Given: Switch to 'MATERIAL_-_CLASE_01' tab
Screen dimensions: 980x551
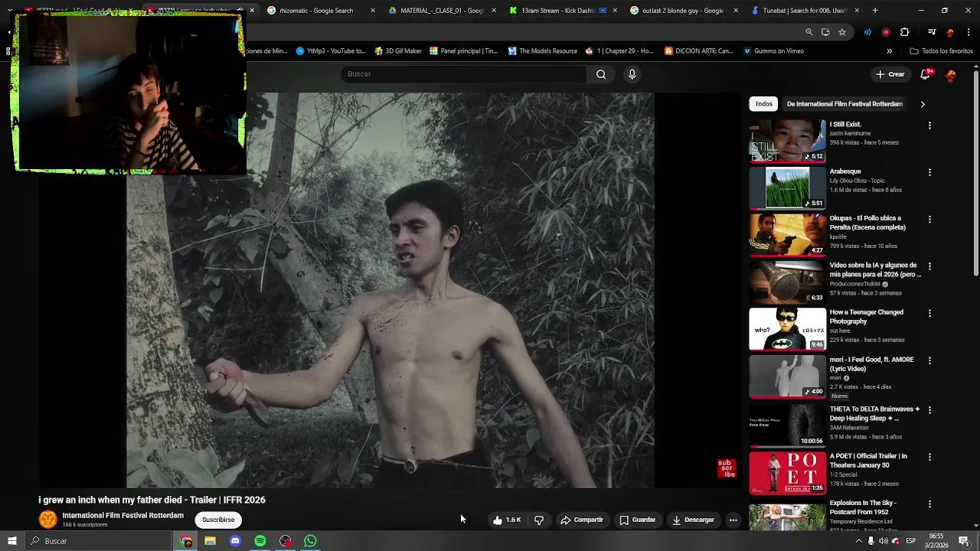Looking at the screenshot, I should (443, 11).
